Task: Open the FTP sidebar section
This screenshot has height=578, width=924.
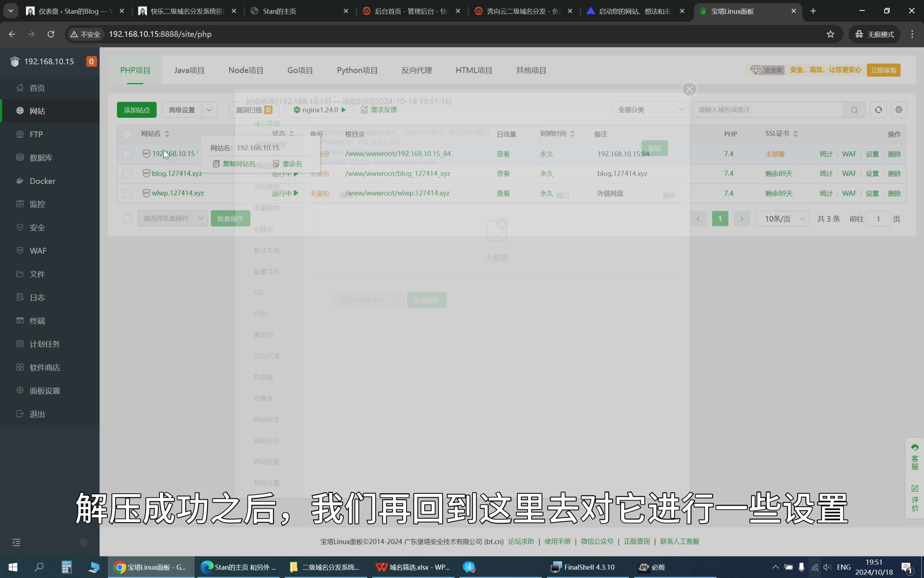Action: tap(36, 134)
